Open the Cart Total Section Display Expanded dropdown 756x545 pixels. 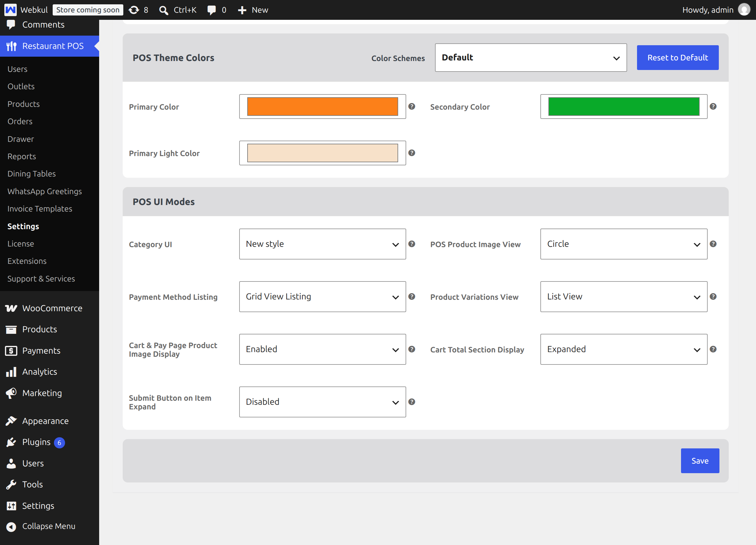624,349
